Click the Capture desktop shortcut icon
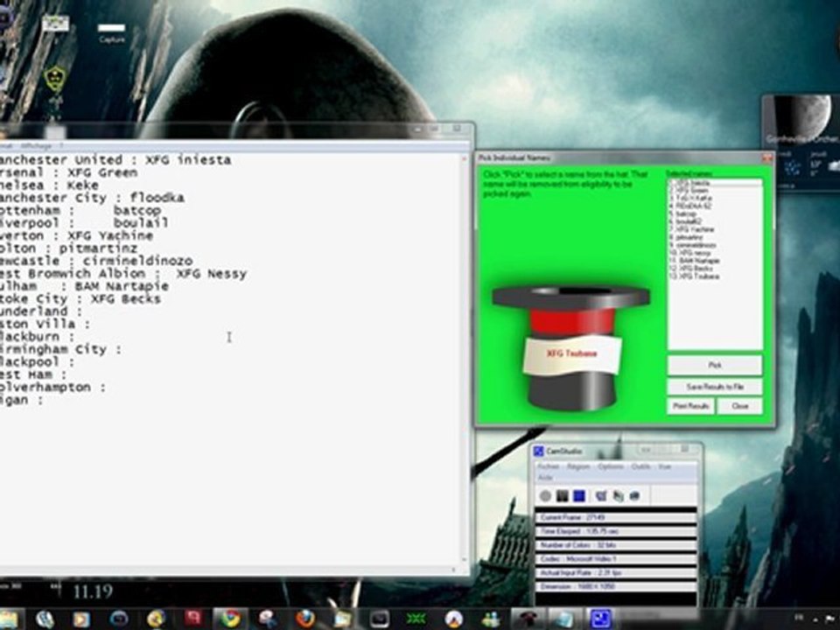 [111, 32]
